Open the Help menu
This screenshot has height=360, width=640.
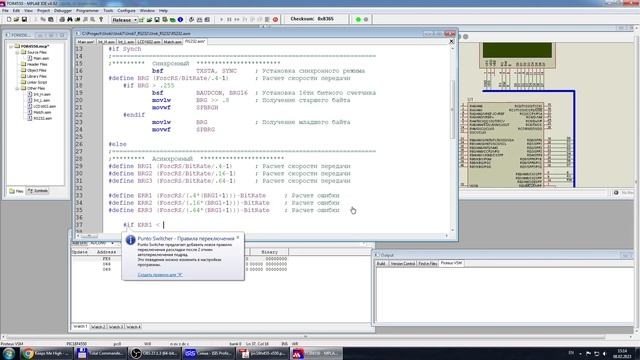163,11
